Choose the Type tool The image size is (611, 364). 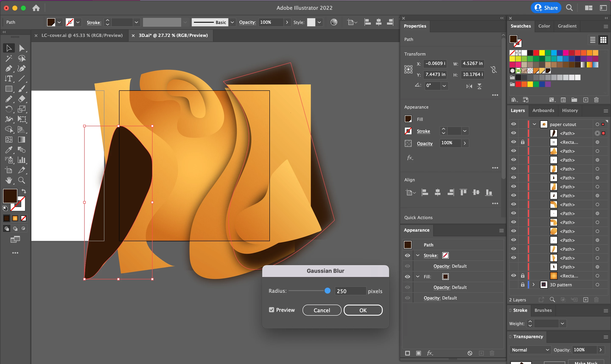click(9, 79)
